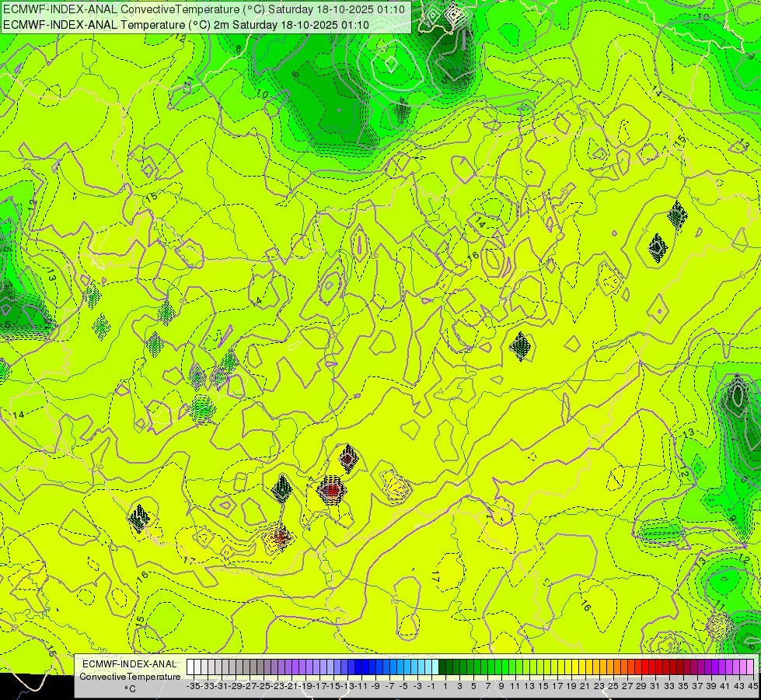Pick the red 31 legend color swatch
The height and width of the screenshot is (700, 761).
pyautogui.click(x=652, y=667)
